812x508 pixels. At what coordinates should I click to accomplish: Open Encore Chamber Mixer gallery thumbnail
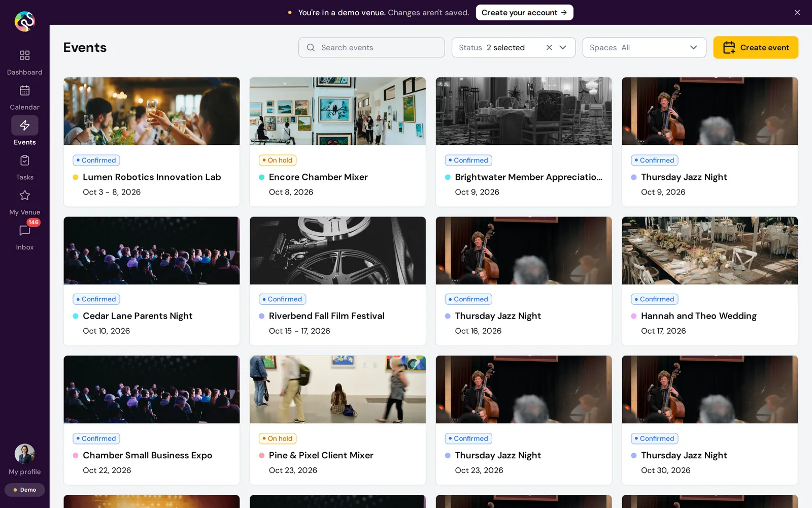click(337, 111)
